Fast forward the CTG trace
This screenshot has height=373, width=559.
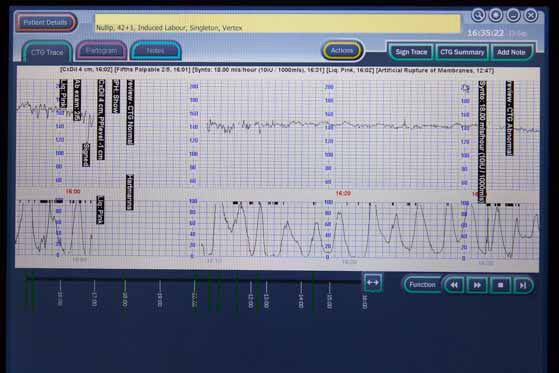(x=477, y=285)
